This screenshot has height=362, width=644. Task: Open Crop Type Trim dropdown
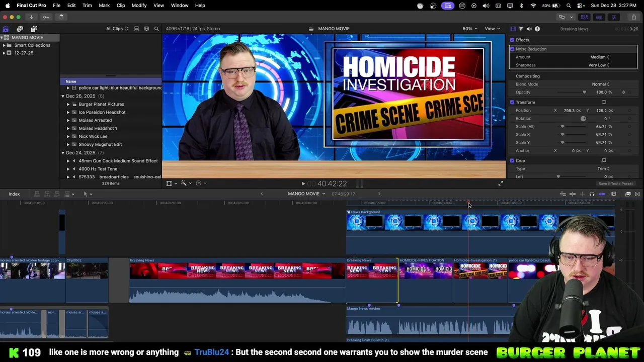603,168
